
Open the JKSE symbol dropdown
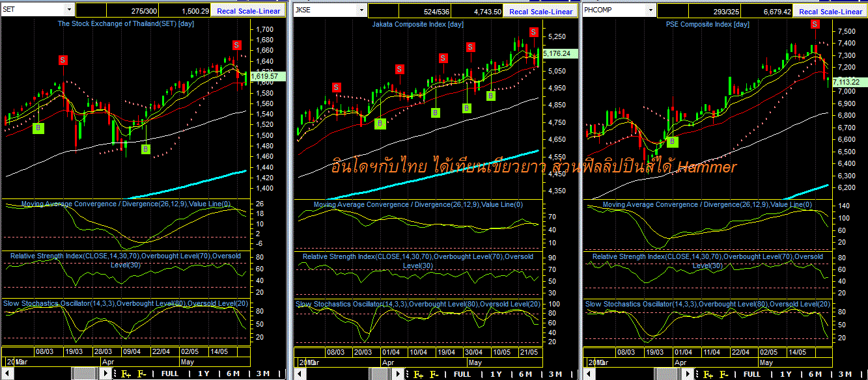click(x=361, y=10)
